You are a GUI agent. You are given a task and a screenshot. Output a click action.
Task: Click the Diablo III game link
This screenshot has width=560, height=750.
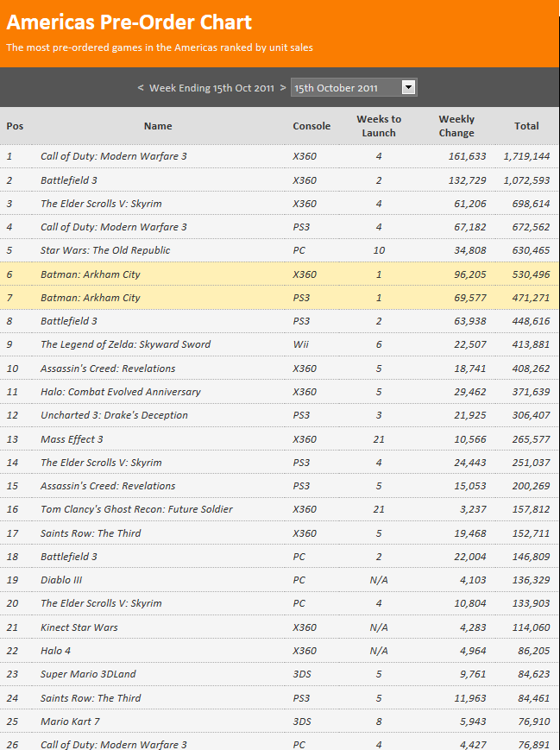coord(61,580)
